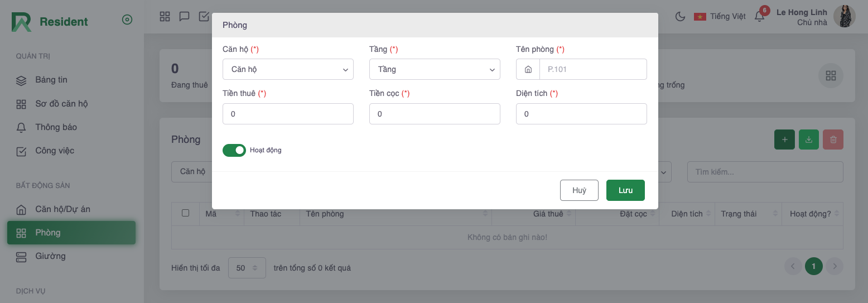Screen dimensions: 868x303
Task: Open the grid apps icon in top bar
Action: [165, 16]
